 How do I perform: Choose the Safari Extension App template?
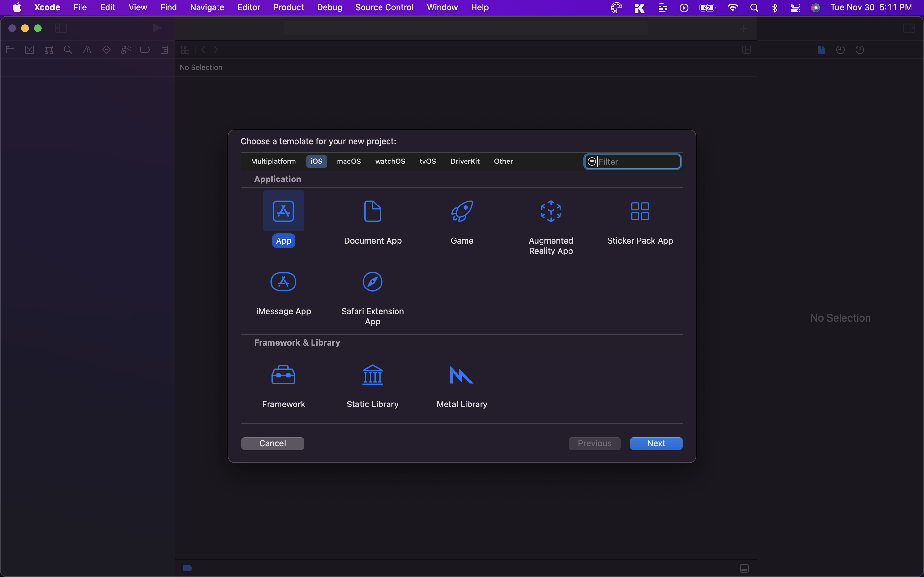pos(372,282)
